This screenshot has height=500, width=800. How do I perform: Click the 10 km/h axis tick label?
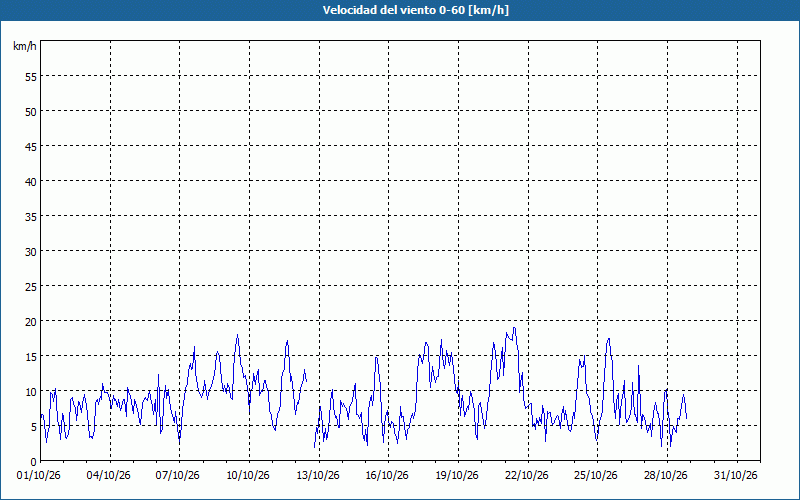(x=31, y=391)
